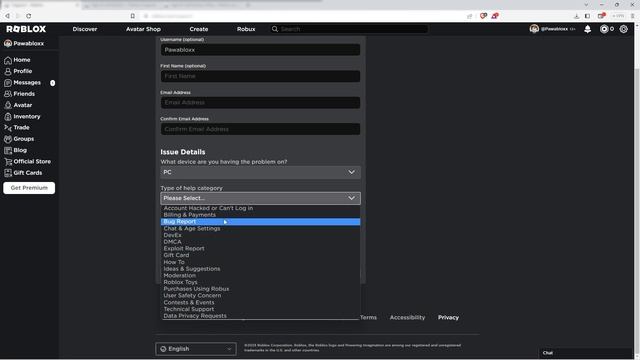Choose Ideas & Suggestions option

[260, 269]
